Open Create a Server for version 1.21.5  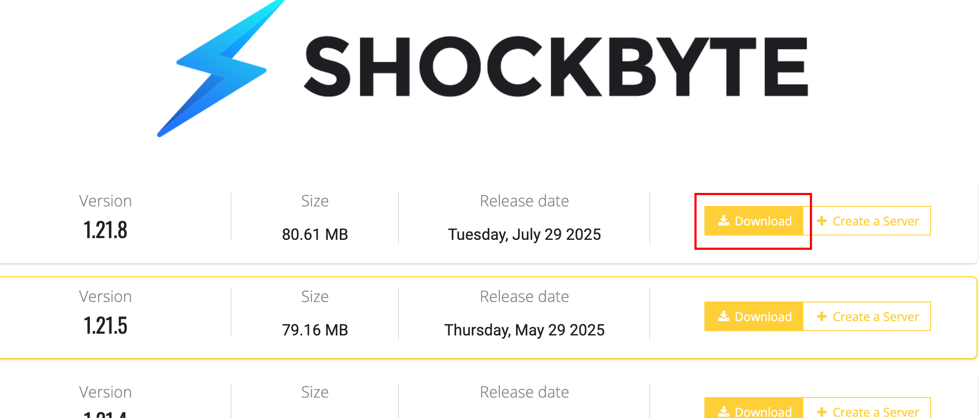(875, 317)
